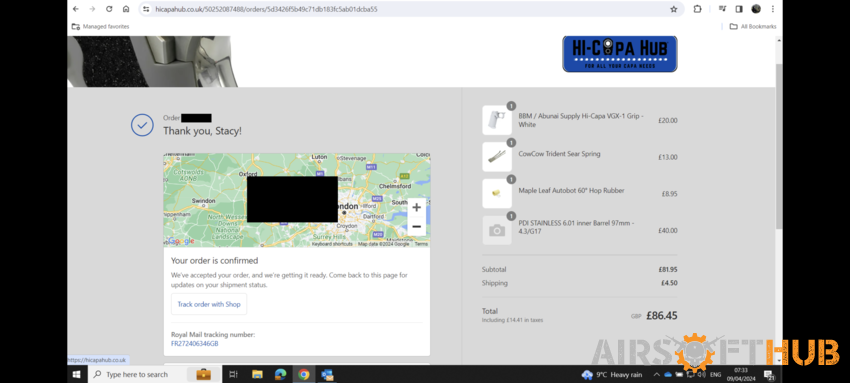The width and height of the screenshot is (850, 383).
Task: Open the browser side panel icon
Action: tap(739, 9)
